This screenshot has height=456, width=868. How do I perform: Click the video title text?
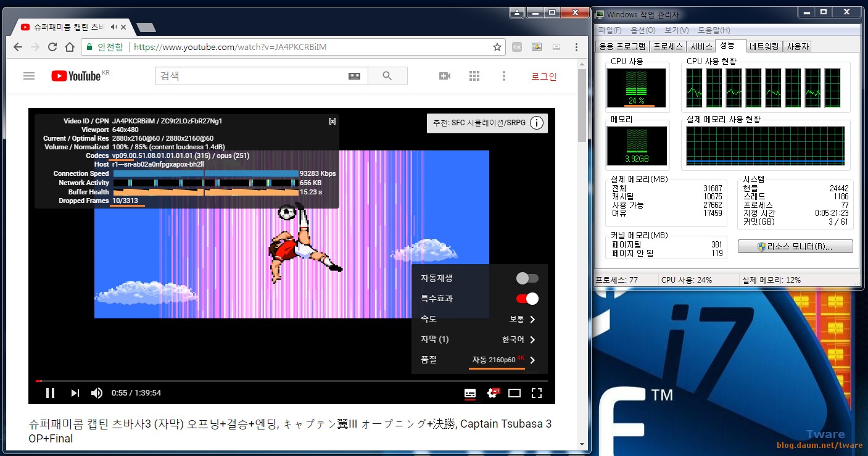pyautogui.click(x=290, y=431)
